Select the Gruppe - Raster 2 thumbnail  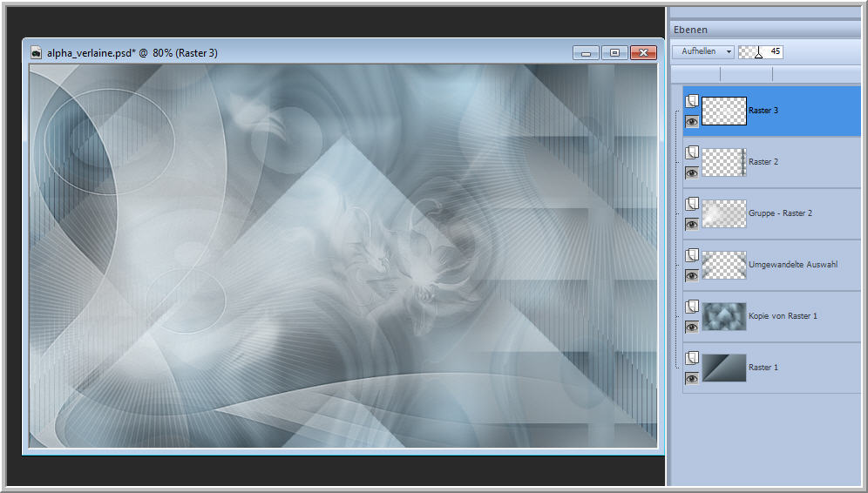[x=724, y=213]
